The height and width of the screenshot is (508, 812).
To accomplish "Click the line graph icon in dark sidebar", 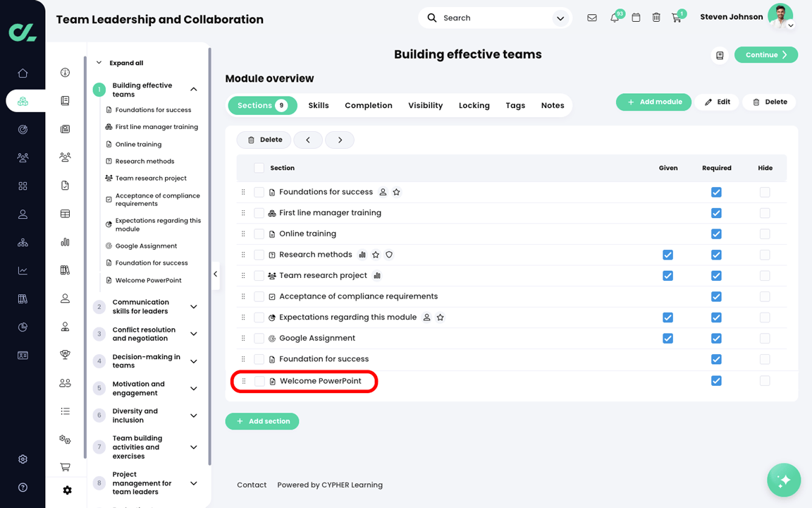I will pyautogui.click(x=23, y=271).
